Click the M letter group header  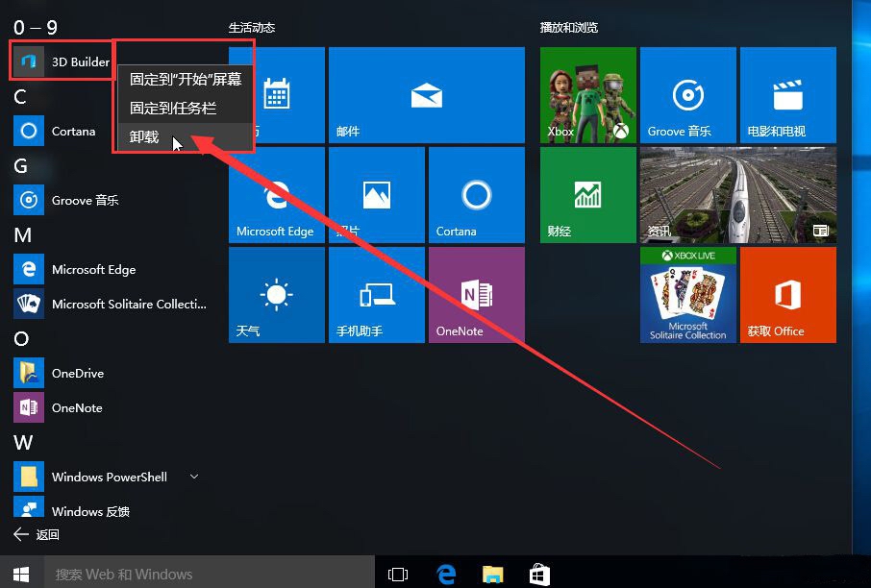coord(23,234)
